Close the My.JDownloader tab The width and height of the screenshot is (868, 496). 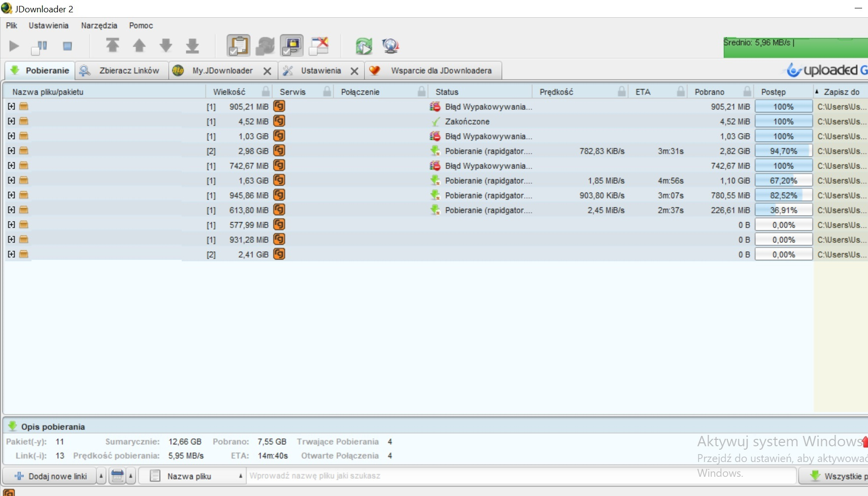(267, 71)
